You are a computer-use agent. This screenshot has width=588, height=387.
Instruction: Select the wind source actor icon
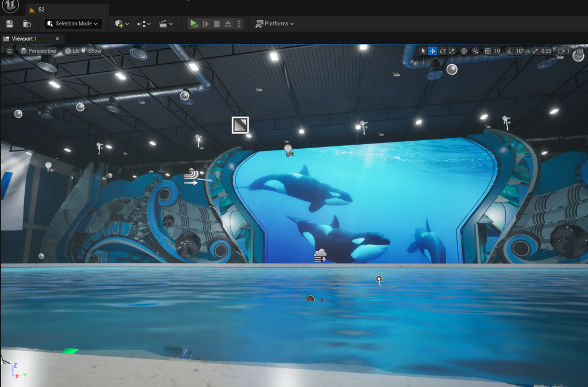click(x=191, y=177)
